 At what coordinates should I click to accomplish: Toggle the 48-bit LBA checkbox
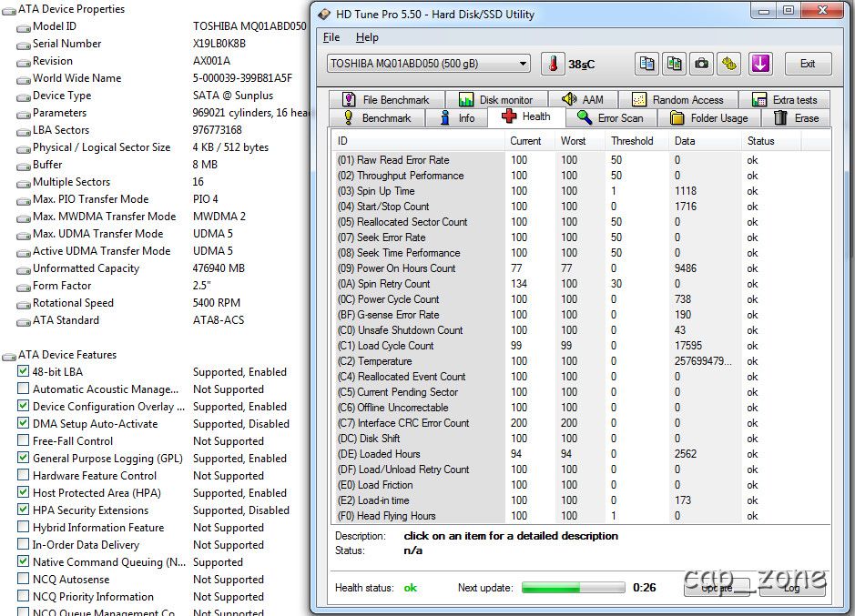coord(23,371)
